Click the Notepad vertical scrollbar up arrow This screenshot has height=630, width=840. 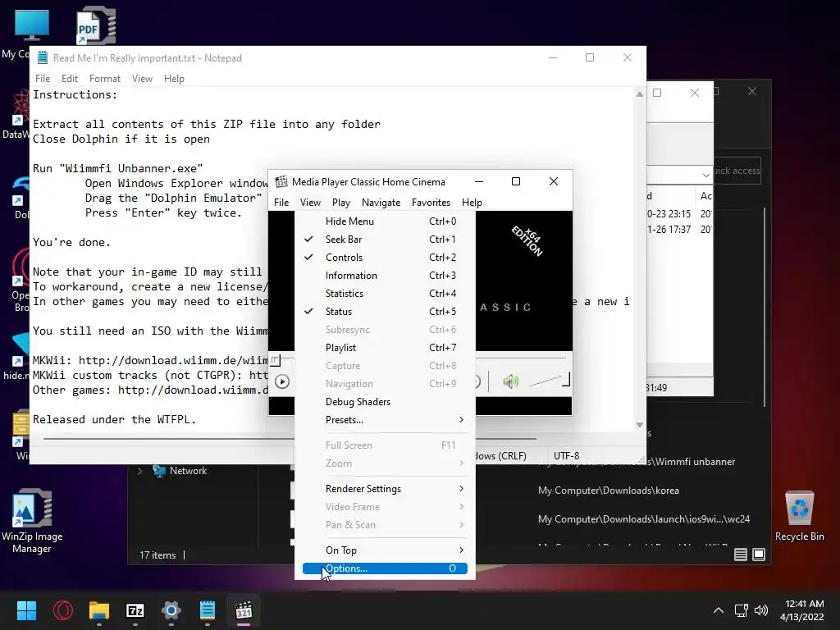640,94
